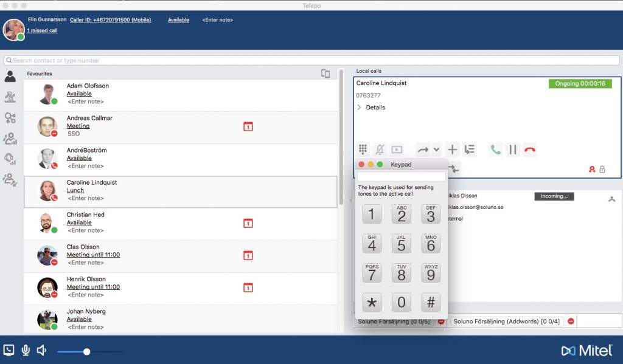The image size is (623, 364).
Task: Click Clas Olsson's Meeting until 11:00 link
Action: (93, 255)
